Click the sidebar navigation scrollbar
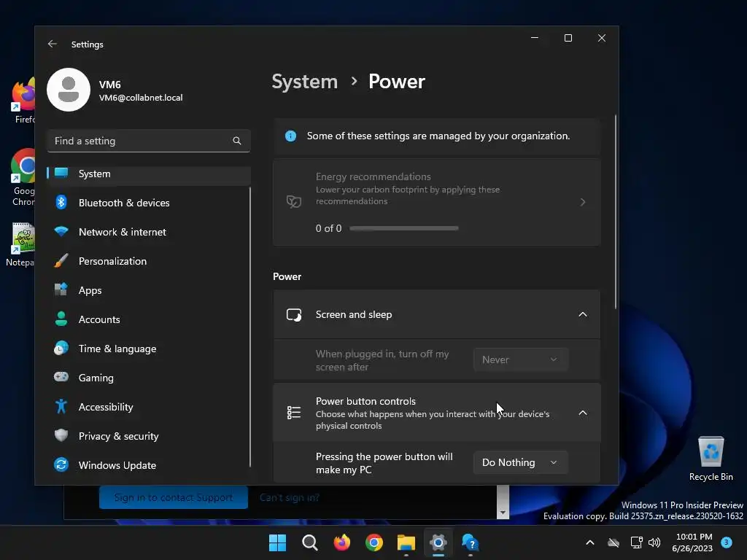The image size is (747, 560). pos(249,327)
